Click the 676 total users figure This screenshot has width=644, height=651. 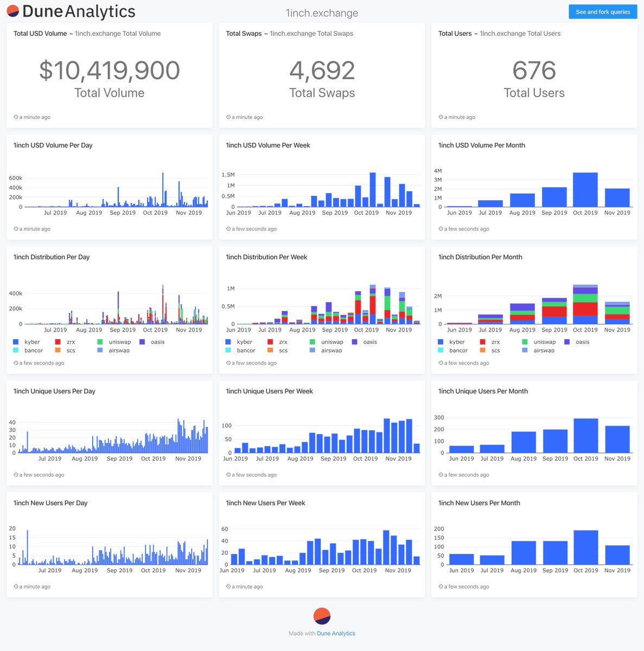tap(534, 71)
